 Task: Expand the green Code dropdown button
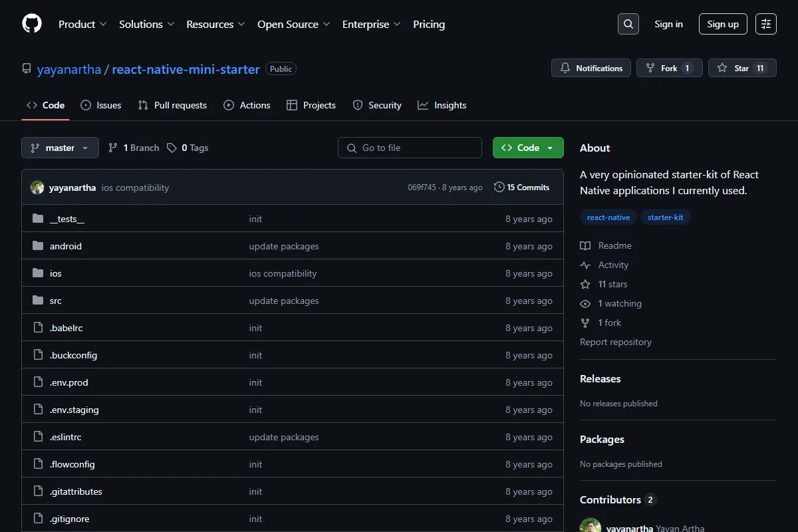pos(528,148)
